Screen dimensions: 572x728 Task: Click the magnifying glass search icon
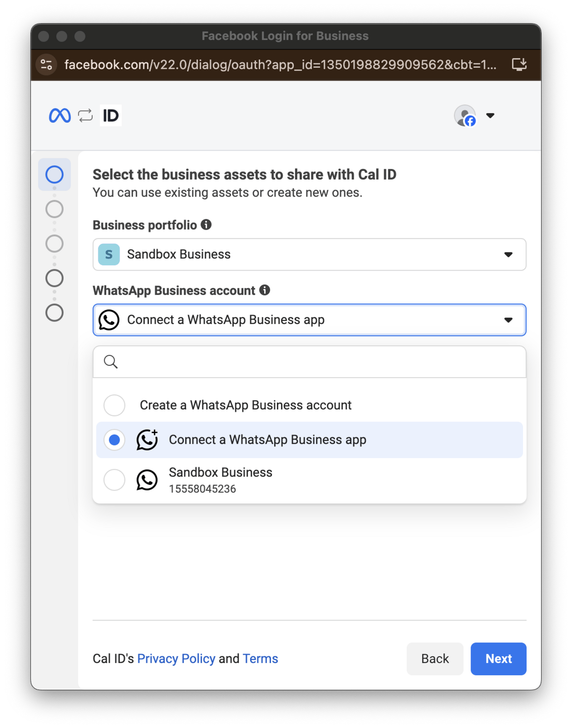(110, 362)
